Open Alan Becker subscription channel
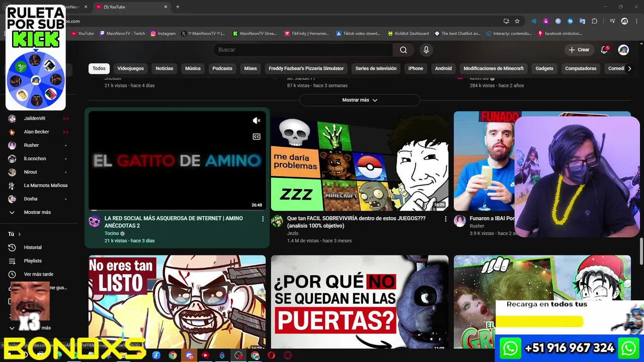The width and height of the screenshot is (644, 362). pos(37,132)
